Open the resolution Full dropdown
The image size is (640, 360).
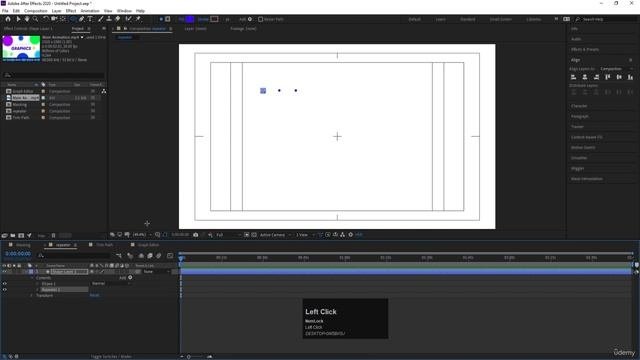point(228,235)
